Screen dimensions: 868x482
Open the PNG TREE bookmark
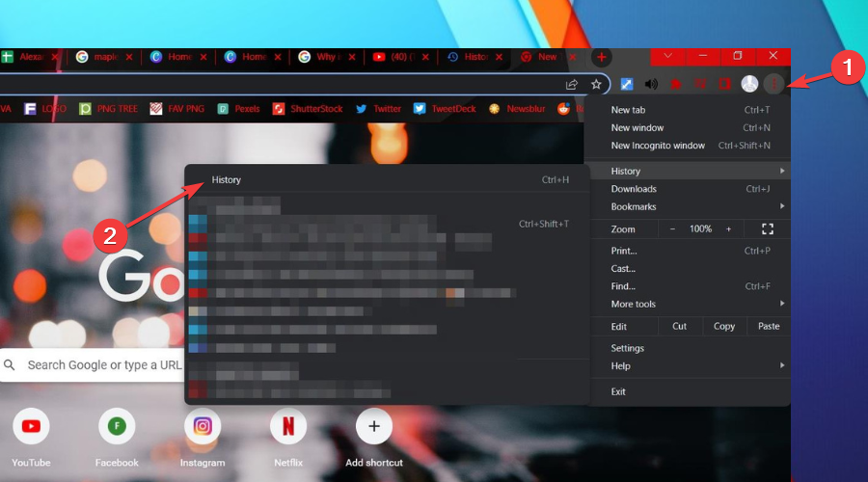click(x=108, y=109)
